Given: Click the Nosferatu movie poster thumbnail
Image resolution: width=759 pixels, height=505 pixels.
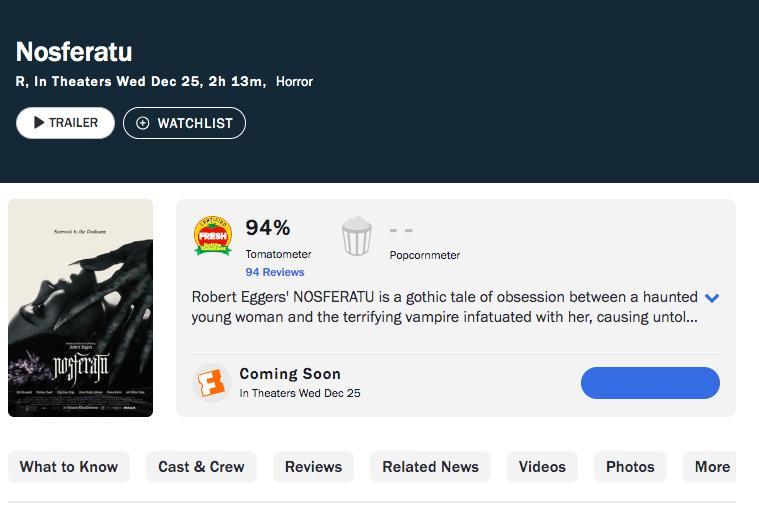Looking at the screenshot, I should click(80, 308).
